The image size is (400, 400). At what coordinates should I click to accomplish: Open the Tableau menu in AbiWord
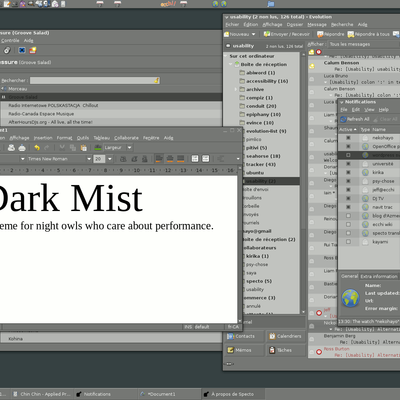(x=102, y=138)
